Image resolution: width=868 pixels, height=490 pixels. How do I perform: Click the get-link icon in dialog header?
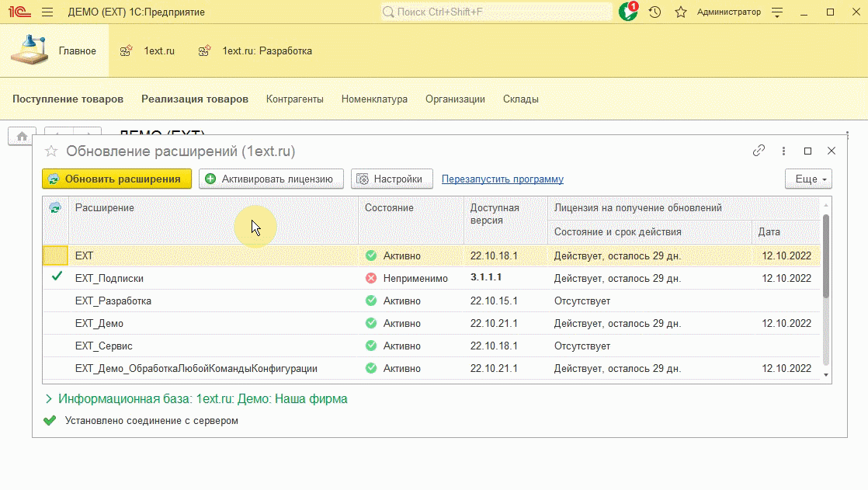pyautogui.click(x=759, y=151)
